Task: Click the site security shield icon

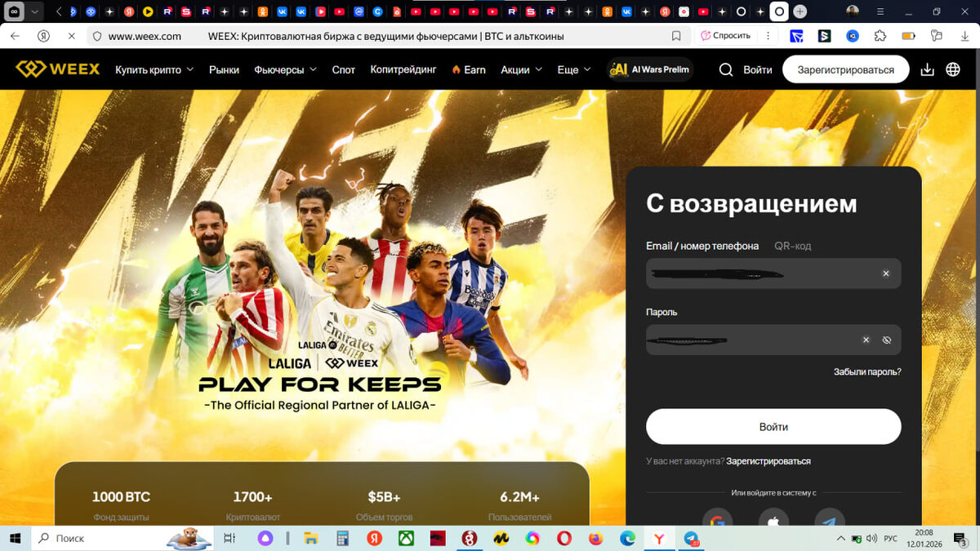Action: [x=96, y=36]
